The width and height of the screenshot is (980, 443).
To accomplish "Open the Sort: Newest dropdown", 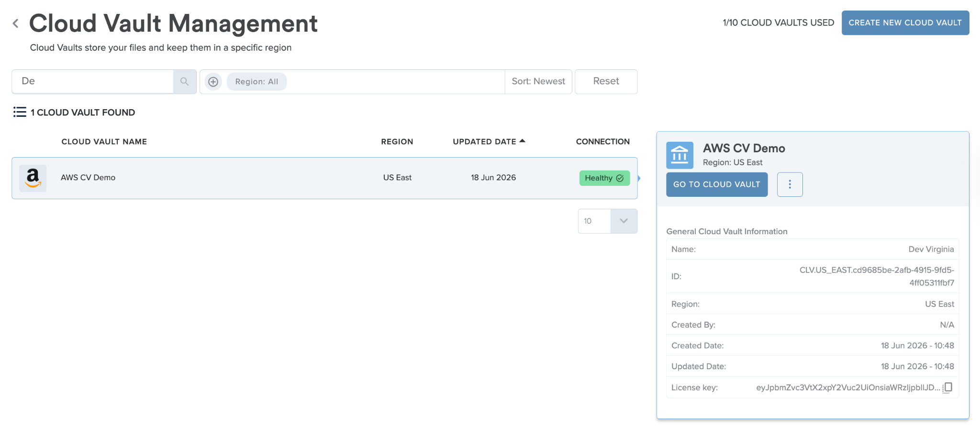I will (538, 81).
